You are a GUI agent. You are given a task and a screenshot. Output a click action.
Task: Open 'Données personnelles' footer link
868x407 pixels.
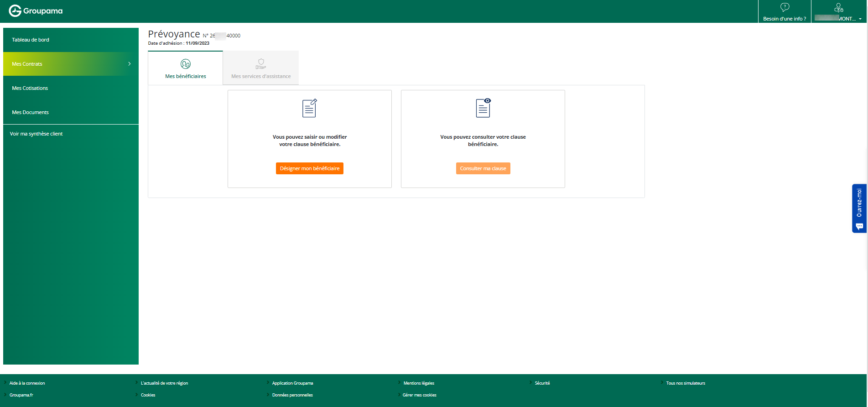pos(293,395)
